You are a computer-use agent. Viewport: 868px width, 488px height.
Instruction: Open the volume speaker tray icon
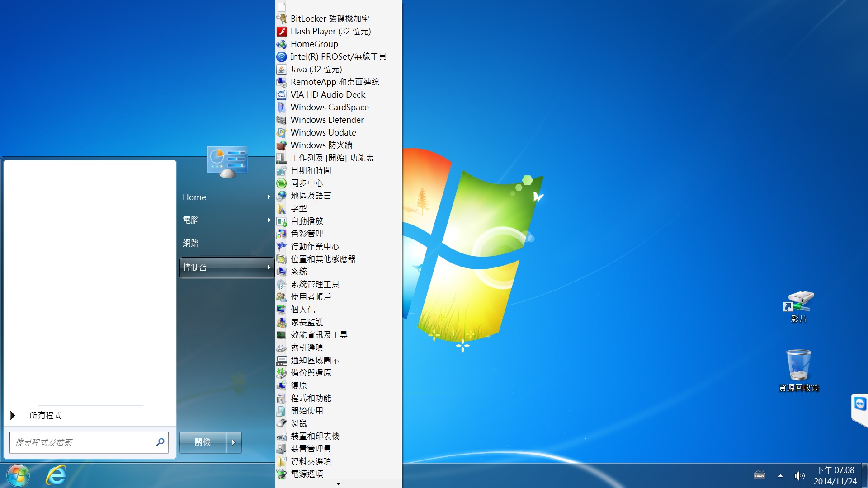pyautogui.click(x=799, y=476)
